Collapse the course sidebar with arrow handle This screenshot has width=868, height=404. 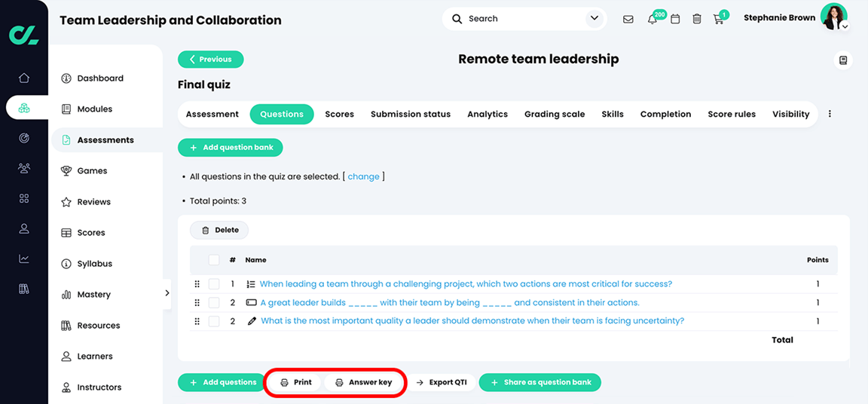(167, 293)
